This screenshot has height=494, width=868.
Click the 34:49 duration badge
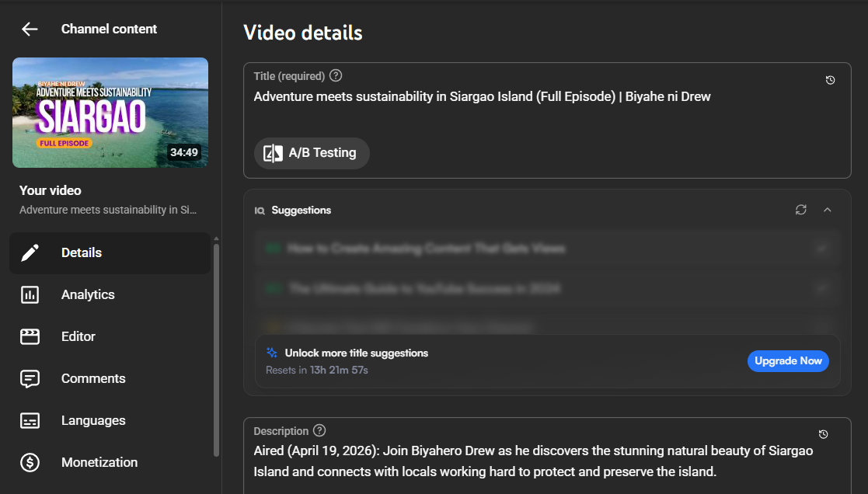pos(184,152)
